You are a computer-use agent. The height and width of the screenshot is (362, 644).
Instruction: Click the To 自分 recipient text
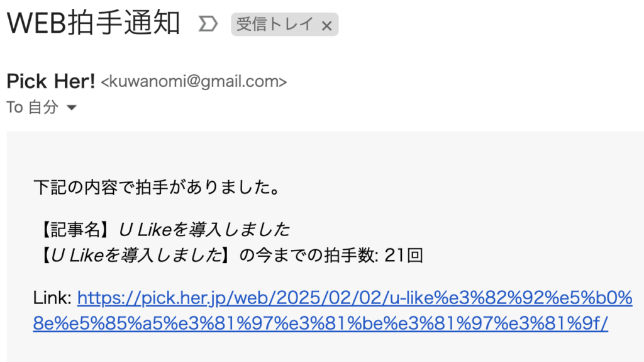click(31, 108)
